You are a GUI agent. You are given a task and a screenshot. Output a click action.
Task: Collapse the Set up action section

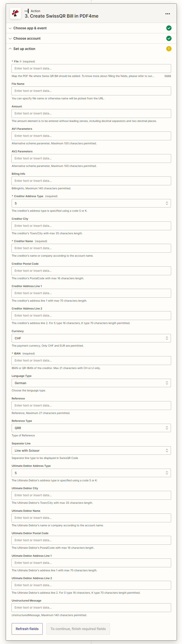(x=10, y=49)
